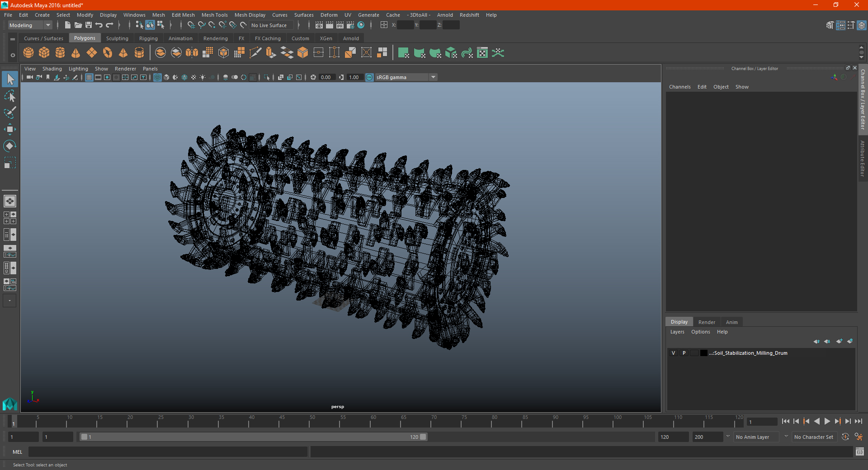The height and width of the screenshot is (470, 868).
Task: Click the playback end time field 120
Action: click(674, 437)
